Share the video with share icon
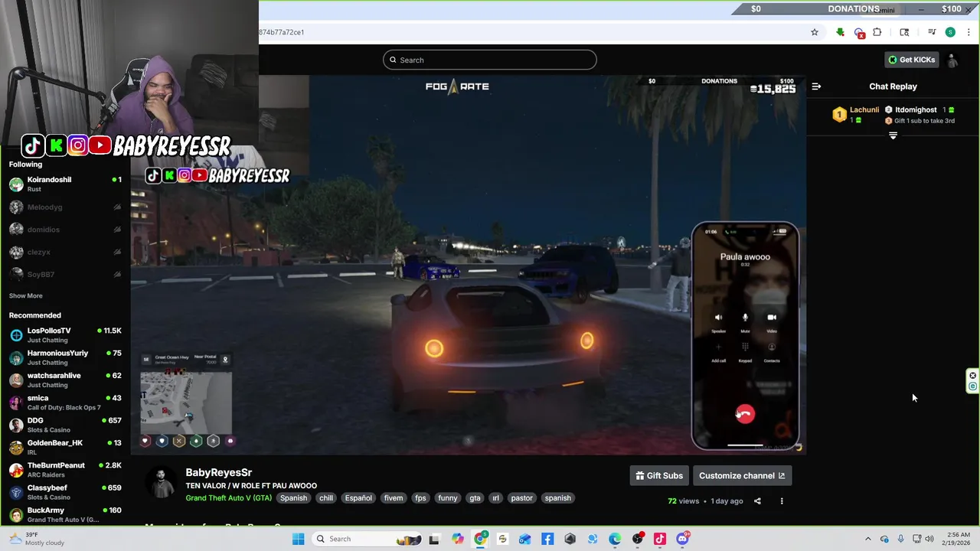Viewport: 980px width, 551px height. pos(757,501)
